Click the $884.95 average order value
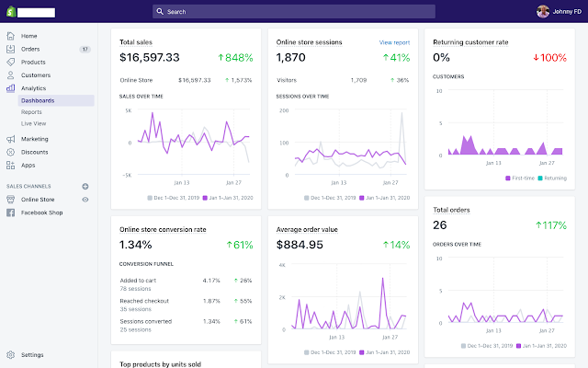Viewport: 588px width, 368px height. (300, 245)
